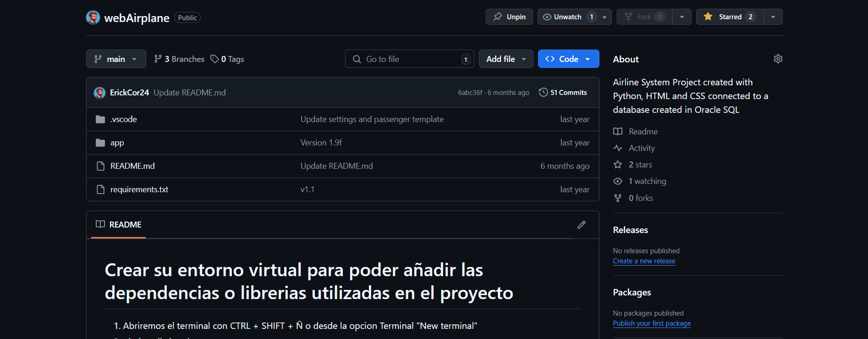View the 51 Commits history

tap(563, 92)
